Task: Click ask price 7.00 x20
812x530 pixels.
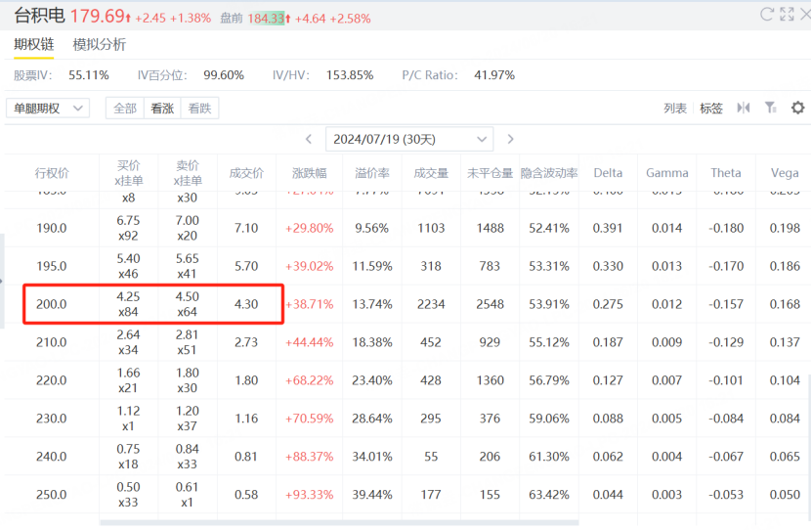Action: pos(187,228)
